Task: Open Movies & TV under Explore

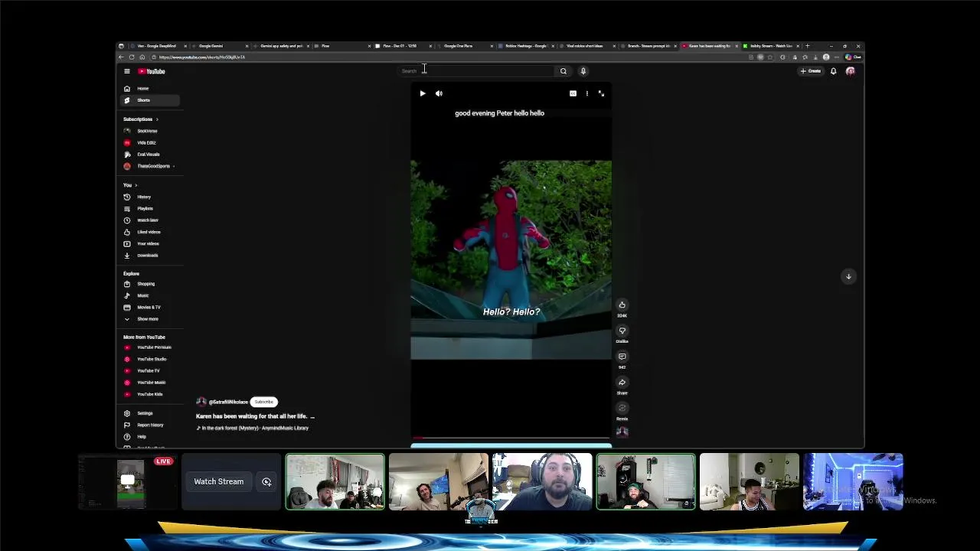Action: [x=150, y=308]
